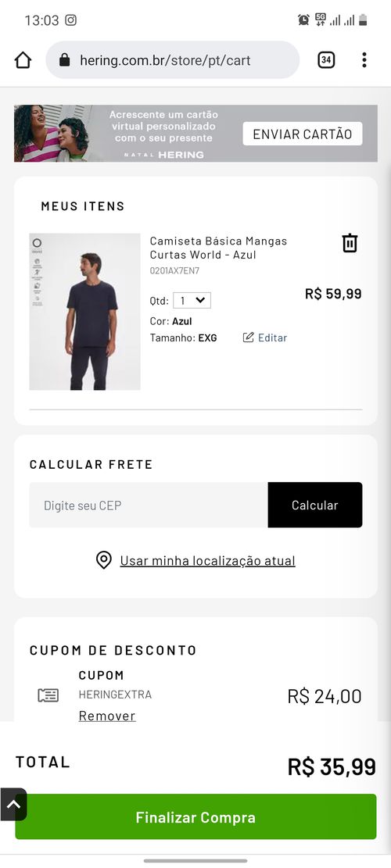Image resolution: width=391 pixels, height=868 pixels.
Task: Tap the scroll-to-top arrow button
Action: tap(13, 805)
